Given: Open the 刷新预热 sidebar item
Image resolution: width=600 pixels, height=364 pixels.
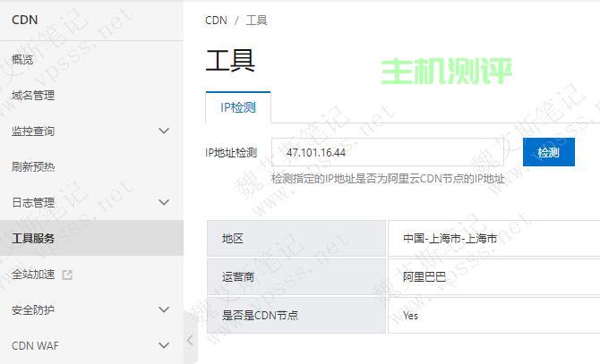Looking at the screenshot, I should [33, 167].
